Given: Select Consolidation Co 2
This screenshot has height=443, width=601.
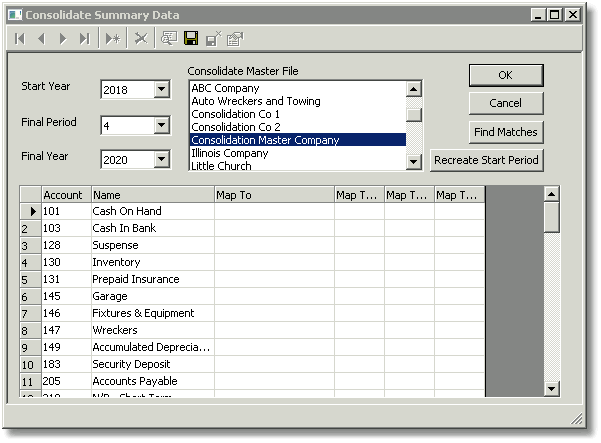Looking at the screenshot, I should pos(298,127).
